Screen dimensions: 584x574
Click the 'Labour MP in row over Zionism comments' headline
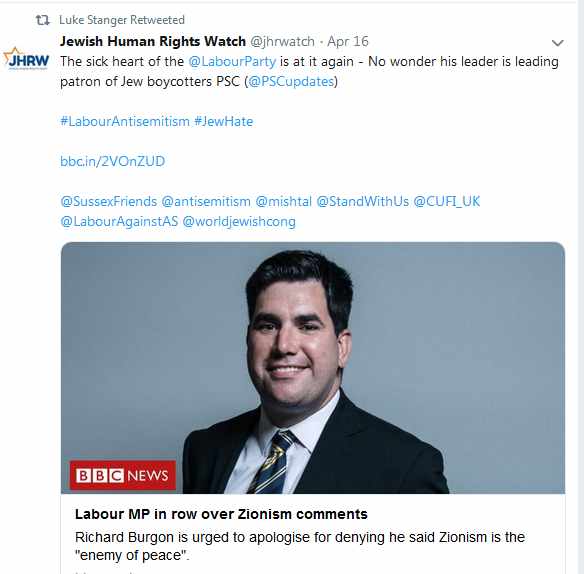click(221, 514)
